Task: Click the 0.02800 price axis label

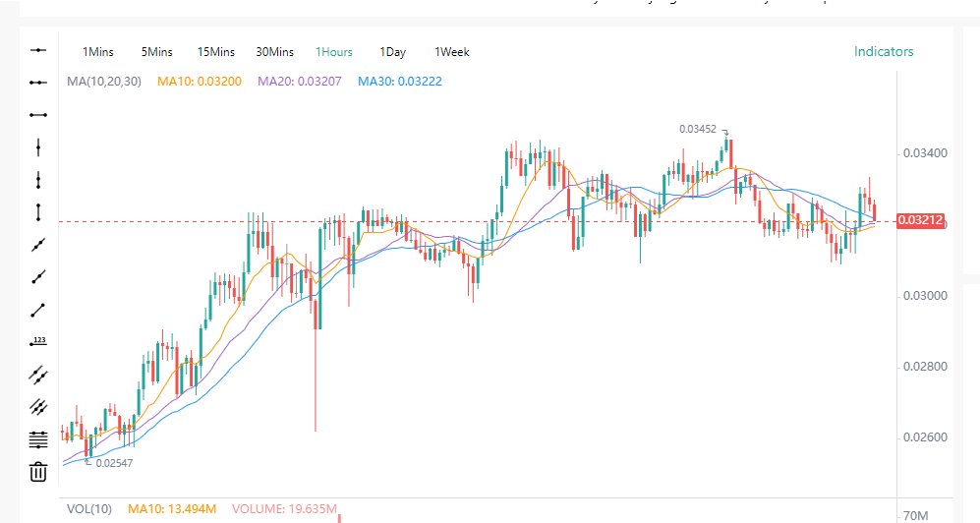Action: 925,367
